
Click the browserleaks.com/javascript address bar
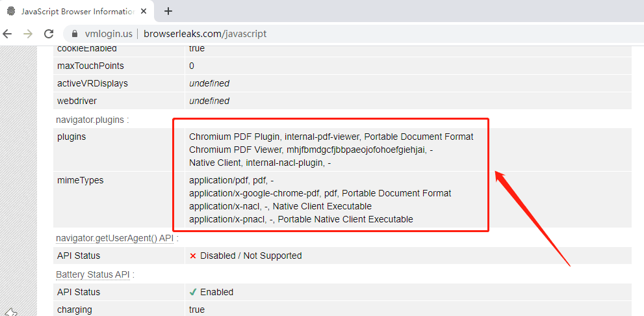click(205, 34)
